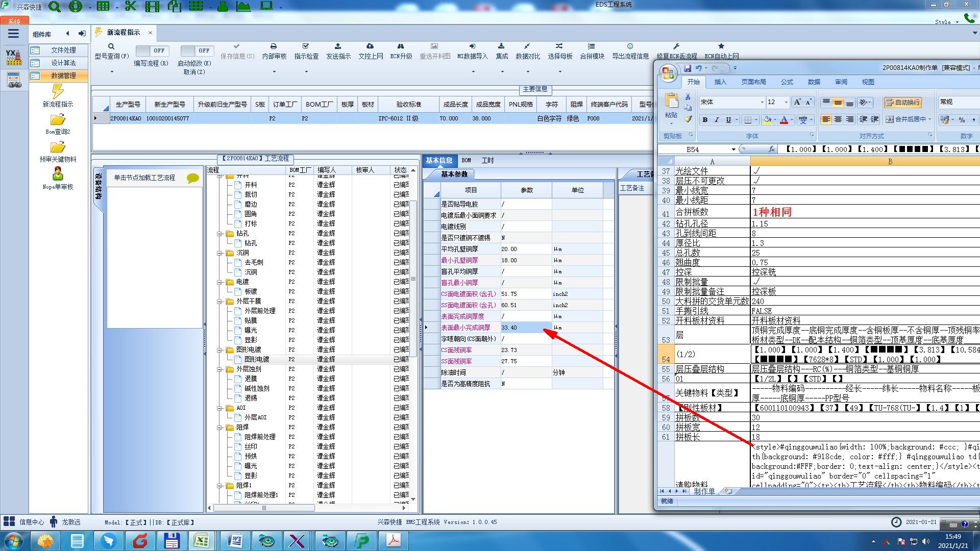The height and width of the screenshot is (551, 980).
Task: Open the Excel 页面布局 ribbon tab
Action: pos(753,82)
